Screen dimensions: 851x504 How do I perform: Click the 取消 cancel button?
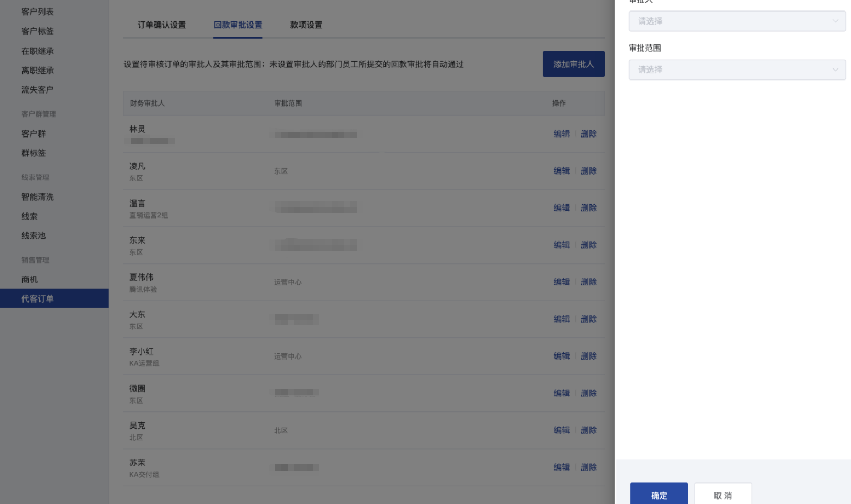point(723,495)
